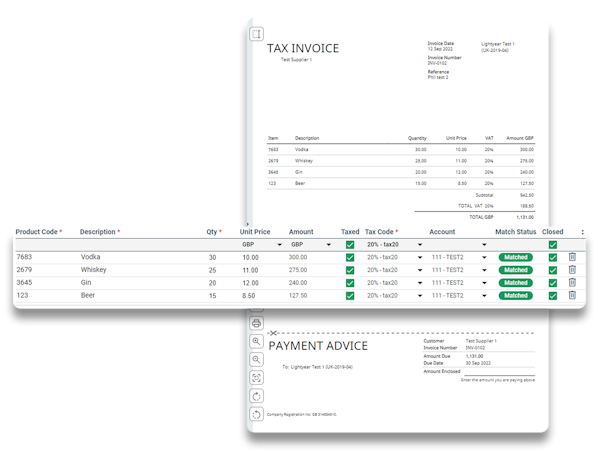Uncheck Closed for the Gin line
This screenshot has width=600, height=450.
point(553,283)
